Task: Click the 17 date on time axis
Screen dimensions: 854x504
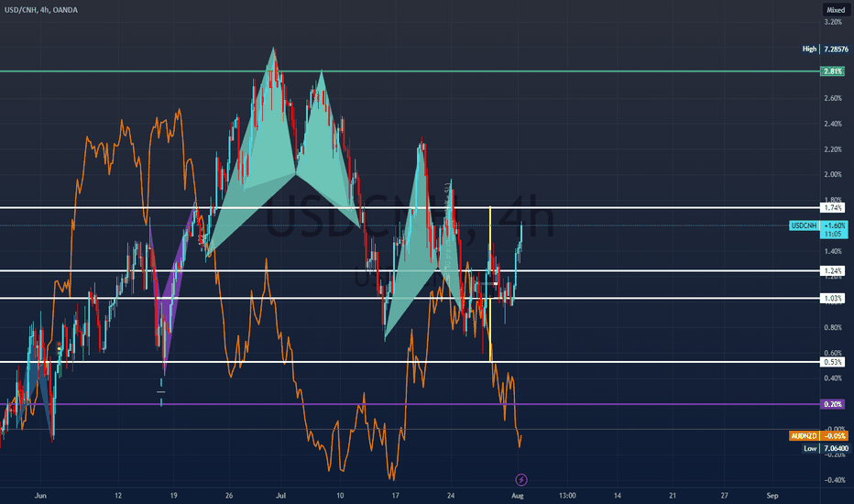Action: pos(396,496)
